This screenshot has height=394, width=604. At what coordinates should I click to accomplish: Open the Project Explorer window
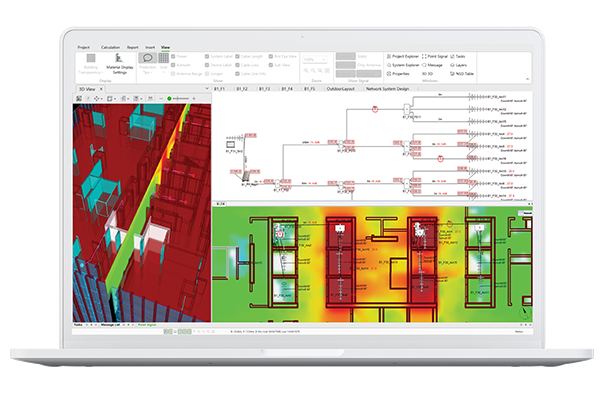click(403, 56)
